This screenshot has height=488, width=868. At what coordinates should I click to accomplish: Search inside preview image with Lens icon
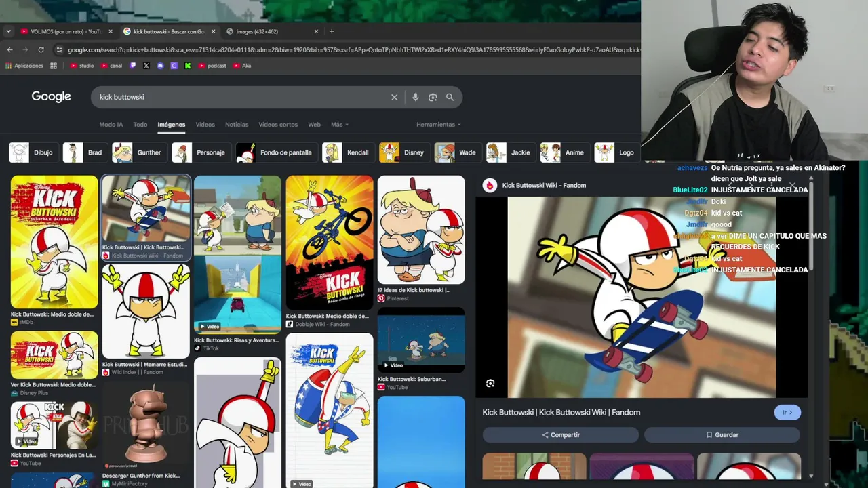(490, 384)
